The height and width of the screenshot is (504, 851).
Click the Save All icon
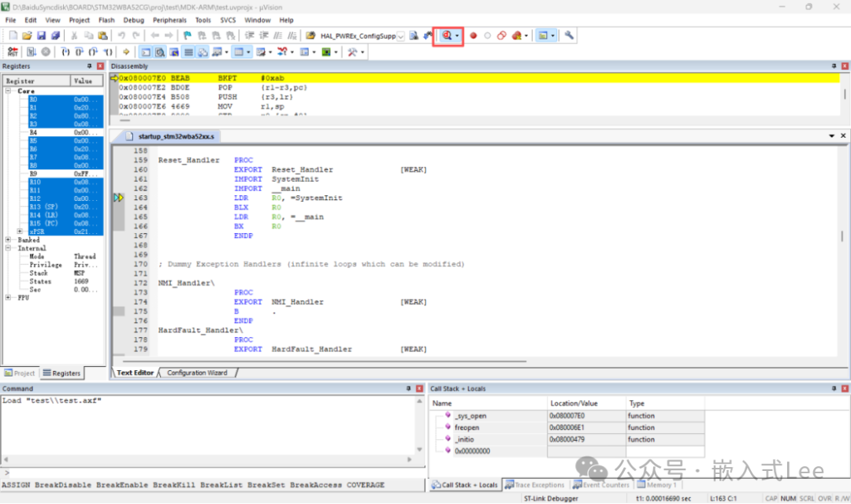tap(55, 35)
